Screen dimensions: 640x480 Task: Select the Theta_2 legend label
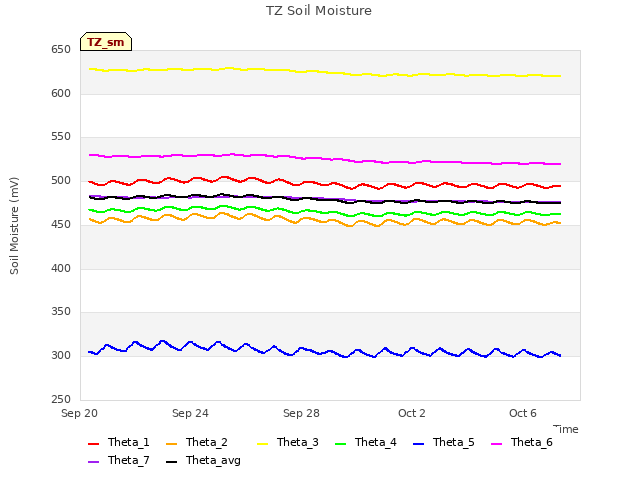207,442
